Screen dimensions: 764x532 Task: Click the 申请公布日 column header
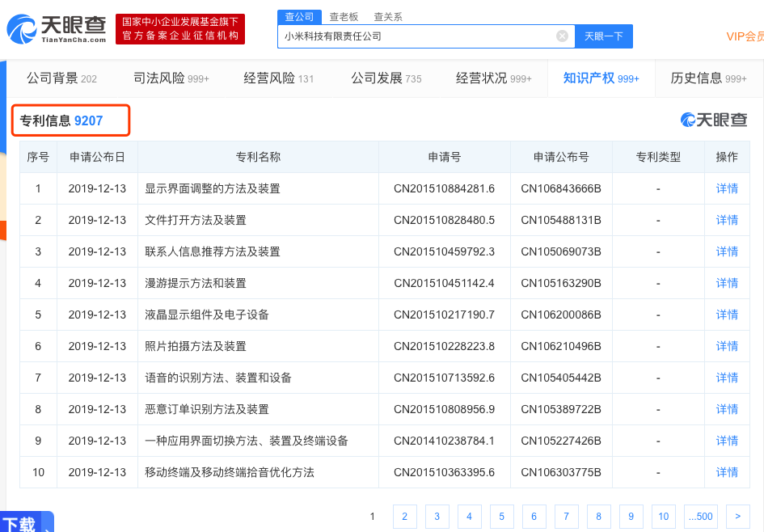[x=97, y=157]
